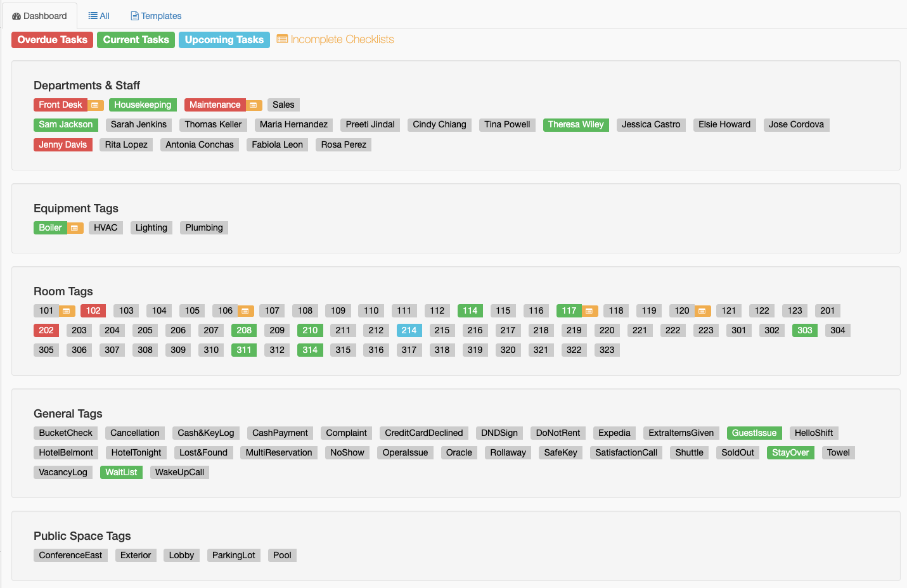Switch to the Dashboard tab
The width and height of the screenshot is (907, 588).
39,16
